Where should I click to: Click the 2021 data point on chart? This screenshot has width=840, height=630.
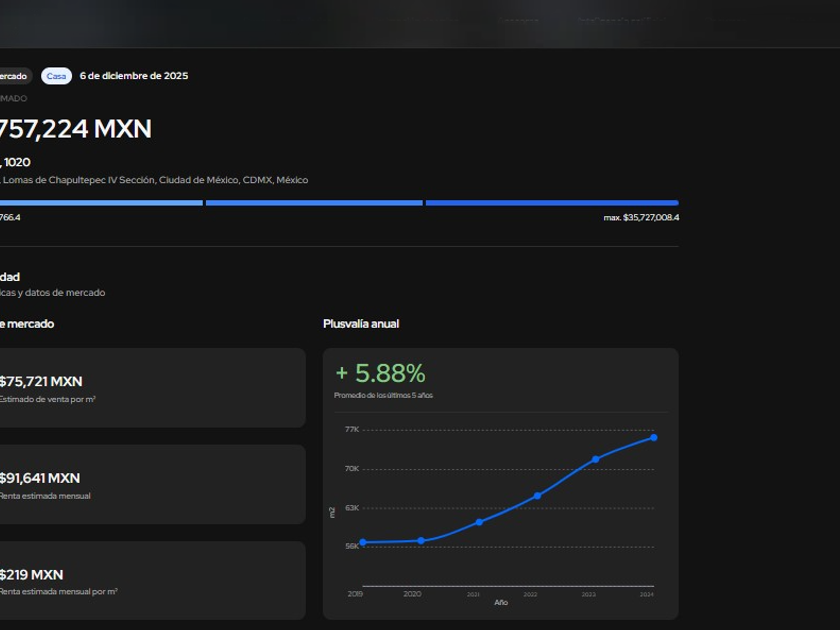pyautogui.click(x=479, y=522)
